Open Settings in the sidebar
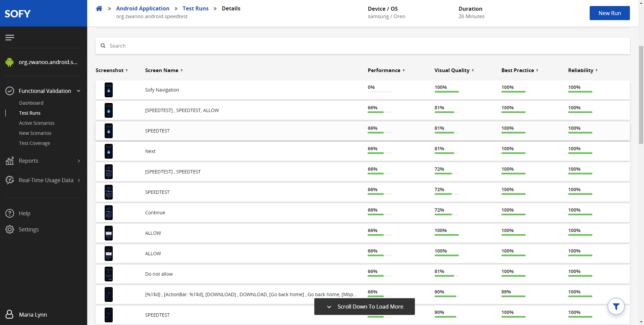 pyautogui.click(x=29, y=229)
